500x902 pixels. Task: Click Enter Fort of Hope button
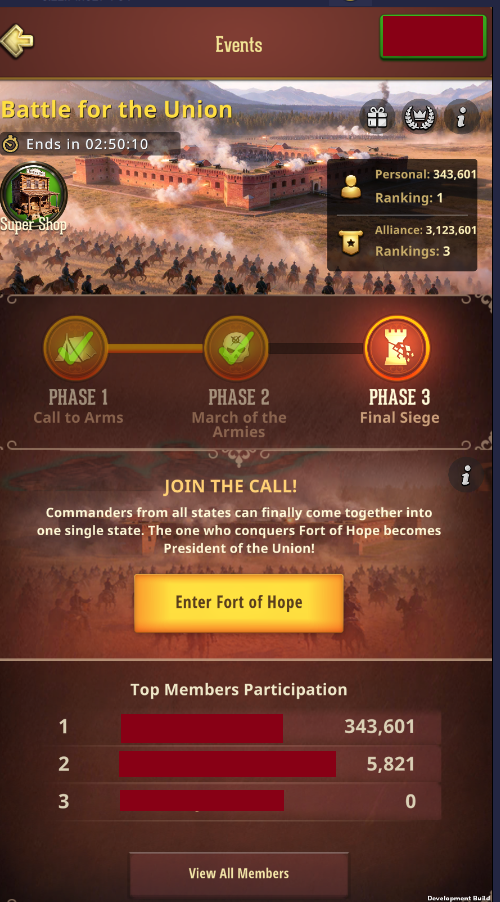coord(239,602)
